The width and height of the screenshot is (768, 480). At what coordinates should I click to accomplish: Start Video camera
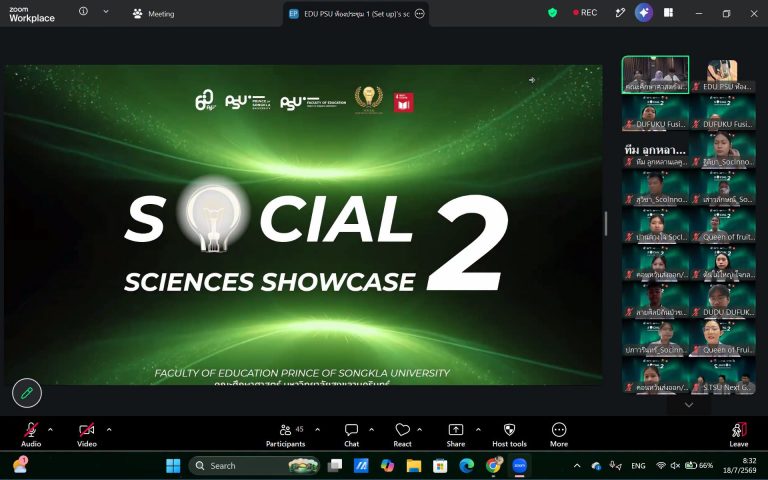pyautogui.click(x=87, y=434)
